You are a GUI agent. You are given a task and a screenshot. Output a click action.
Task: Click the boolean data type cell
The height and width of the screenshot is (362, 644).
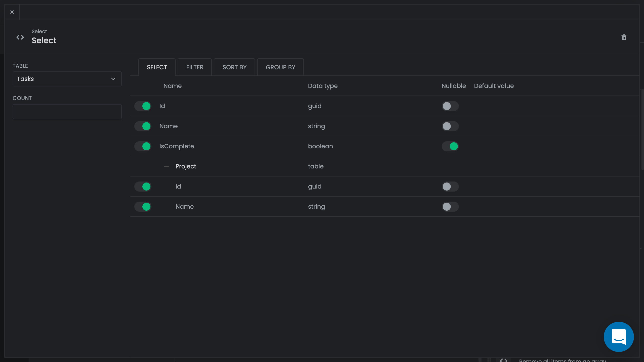coord(320,146)
